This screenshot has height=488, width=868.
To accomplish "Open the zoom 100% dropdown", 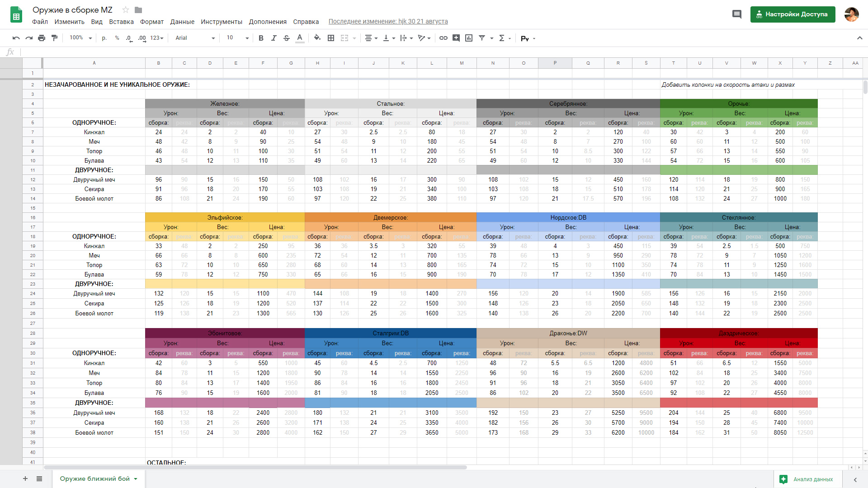I will pos(81,38).
